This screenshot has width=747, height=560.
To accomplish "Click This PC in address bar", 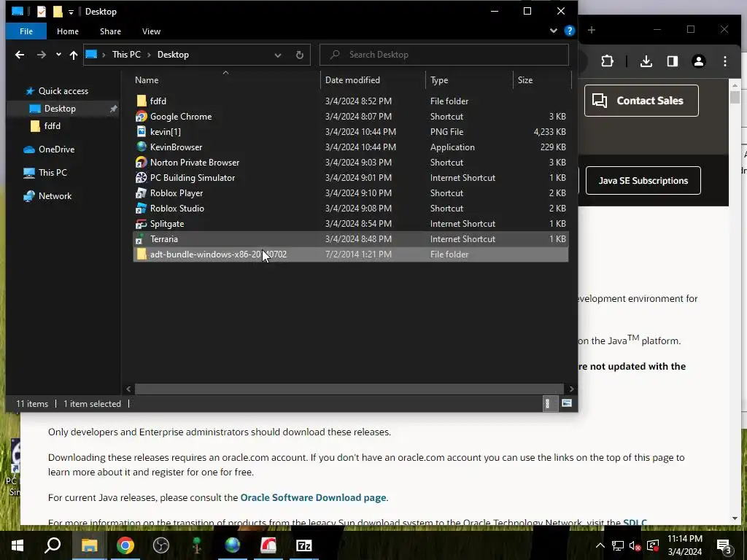I will (x=126, y=55).
